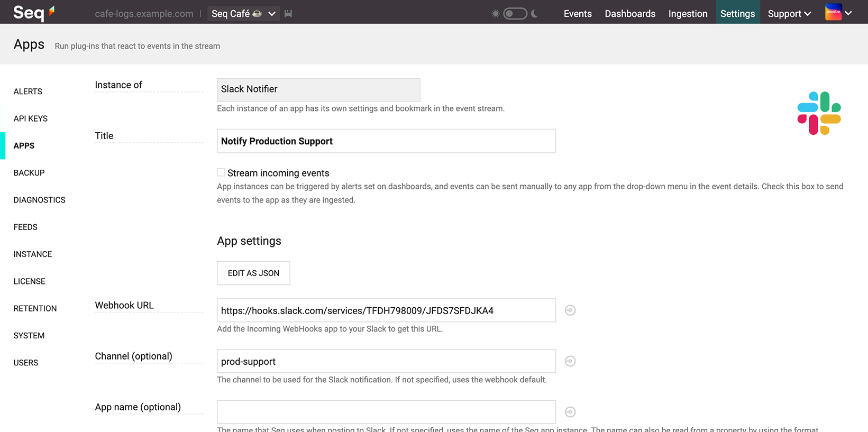Go to the Dashboards page

pyautogui.click(x=630, y=14)
